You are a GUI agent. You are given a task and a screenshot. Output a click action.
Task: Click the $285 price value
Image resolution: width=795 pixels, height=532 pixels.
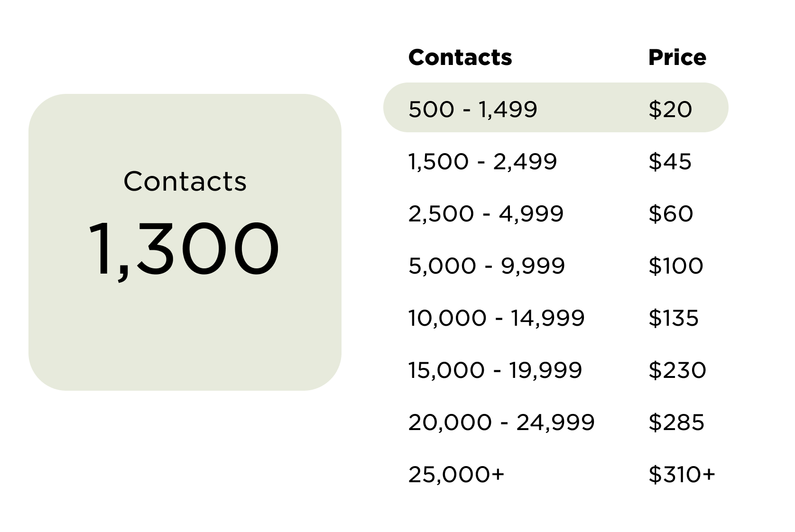676,422
